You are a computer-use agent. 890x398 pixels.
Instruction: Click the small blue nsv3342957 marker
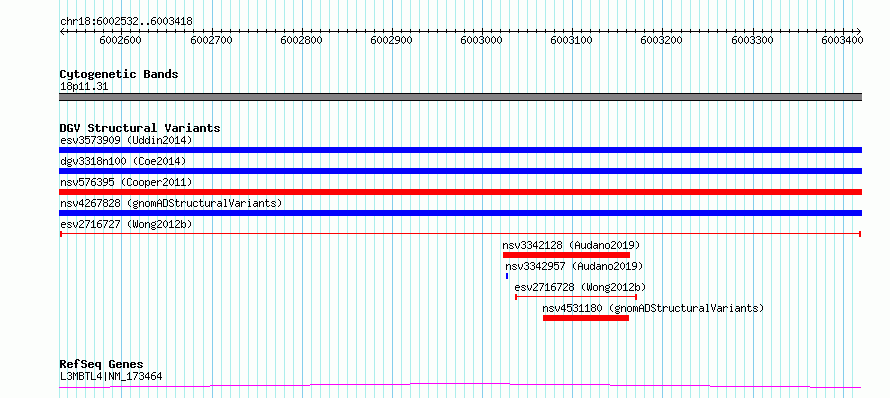pos(507,276)
